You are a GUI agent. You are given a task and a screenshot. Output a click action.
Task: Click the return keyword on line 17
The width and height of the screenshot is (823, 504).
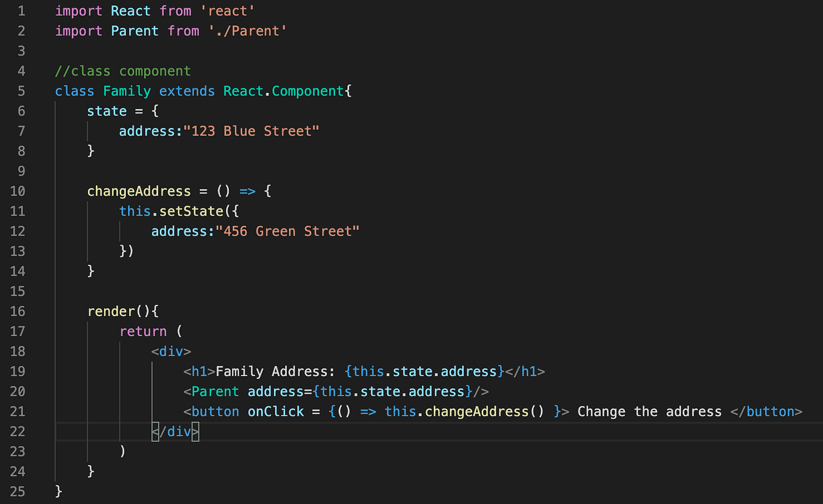pyautogui.click(x=143, y=331)
